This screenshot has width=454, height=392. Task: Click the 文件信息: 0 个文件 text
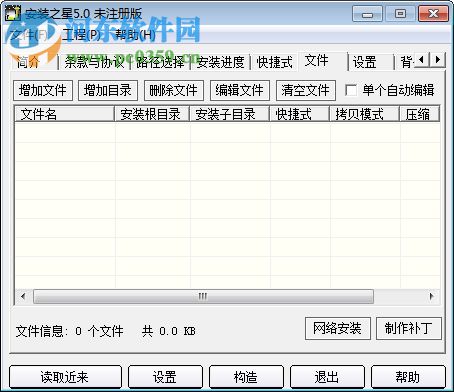(69, 331)
